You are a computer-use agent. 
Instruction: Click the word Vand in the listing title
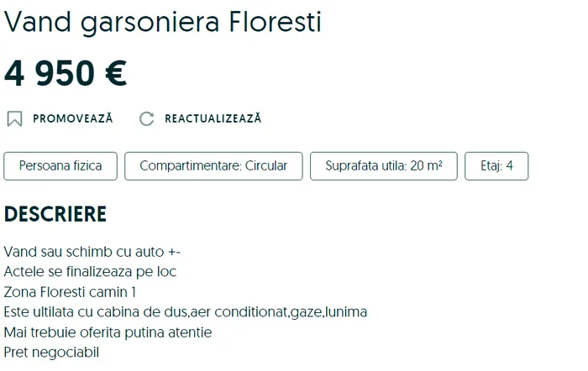click(38, 22)
